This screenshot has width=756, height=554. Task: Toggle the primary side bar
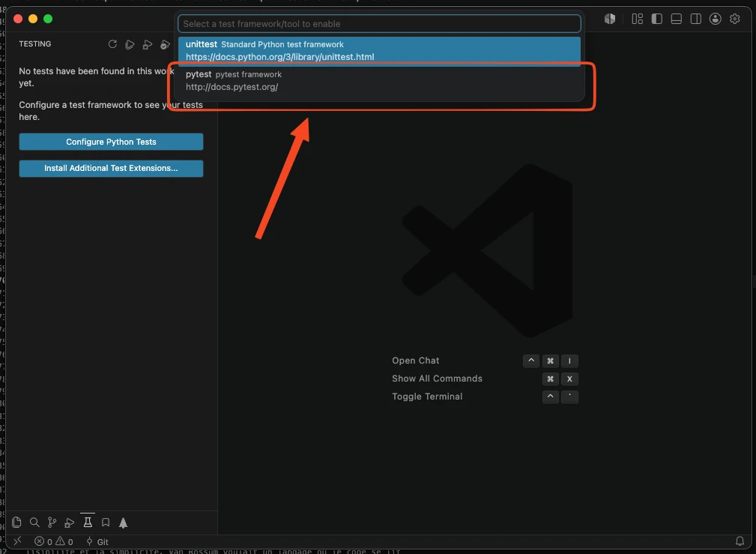(656, 19)
